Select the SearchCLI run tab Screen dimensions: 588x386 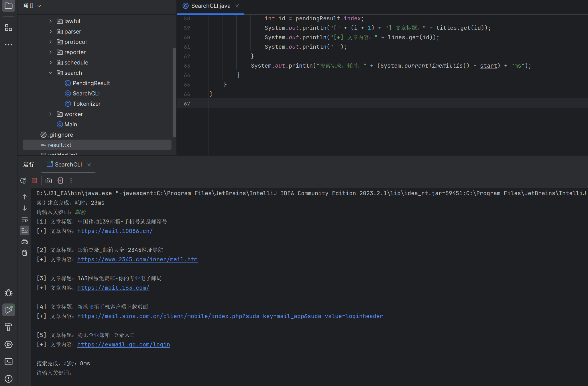point(68,164)
